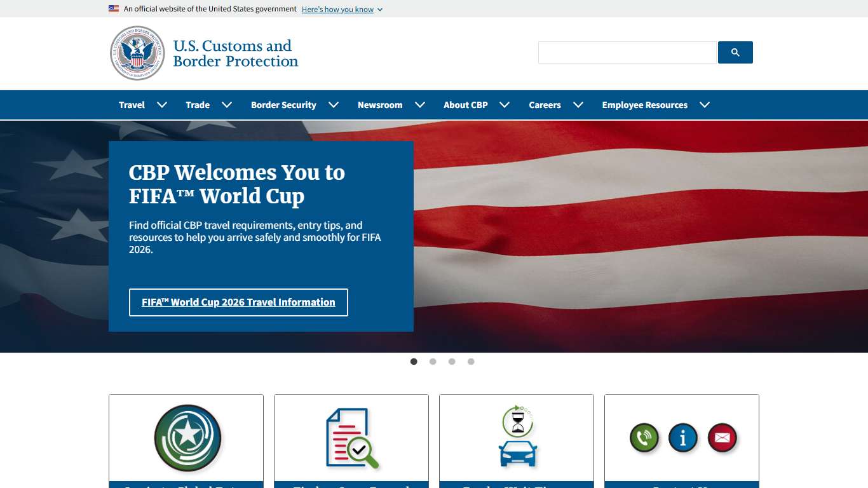
Task: Select the fourth carousel slide dot
Action: tap(471, 362)
